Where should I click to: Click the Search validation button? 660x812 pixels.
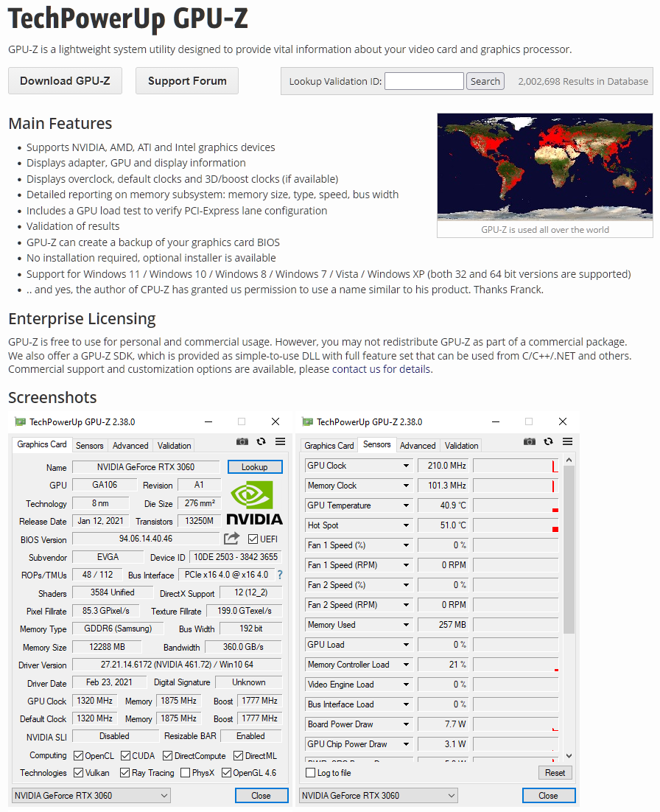[x=485, y=81]
